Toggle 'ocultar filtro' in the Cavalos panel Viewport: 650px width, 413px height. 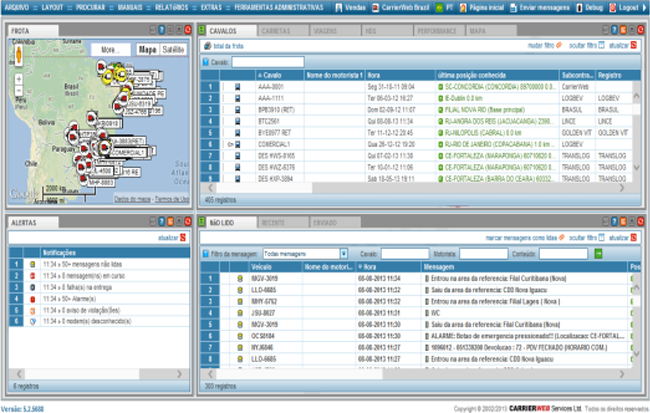pos(587,45)
